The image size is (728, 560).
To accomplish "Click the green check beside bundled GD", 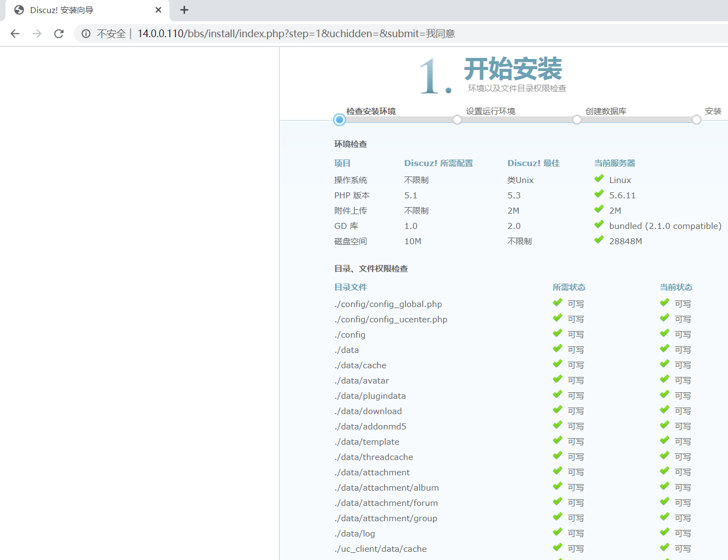I will pyautogui.click(x=599, y=225).
